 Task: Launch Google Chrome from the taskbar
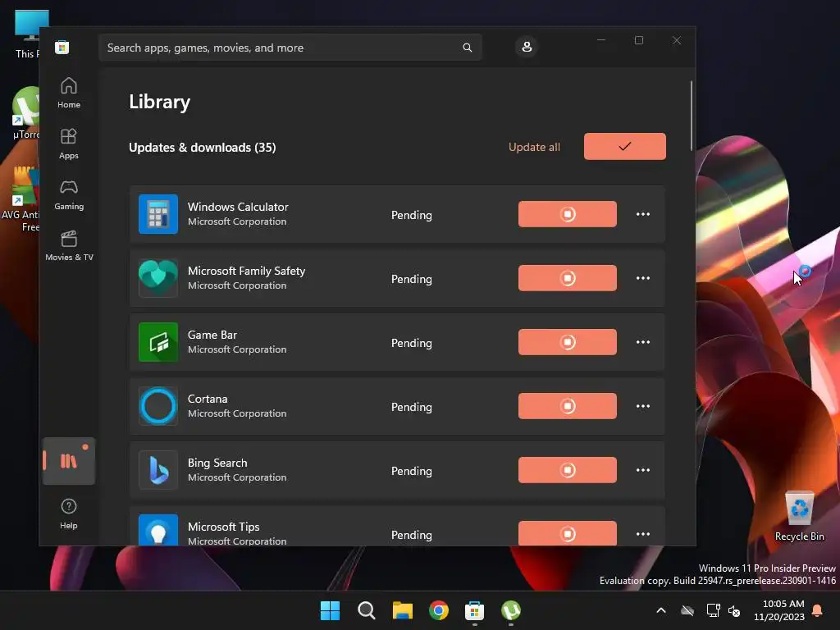pyautogui.click(x=439, y=610)
